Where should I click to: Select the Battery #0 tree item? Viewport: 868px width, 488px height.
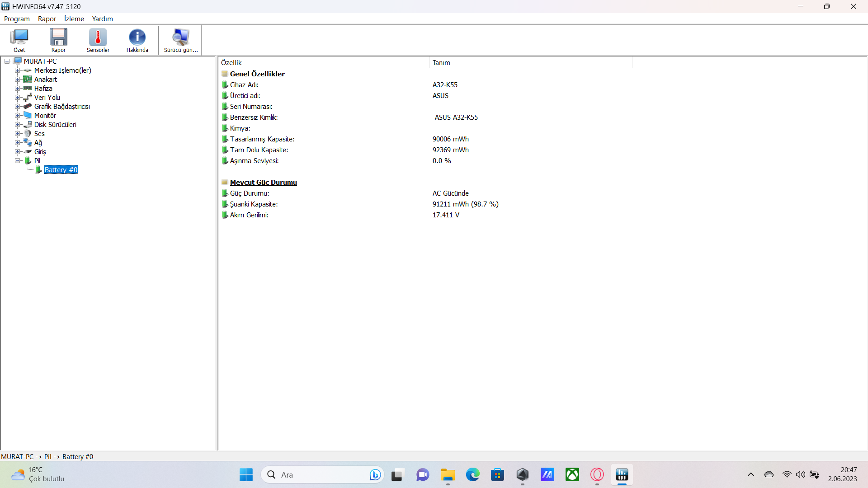coord(61,170)
